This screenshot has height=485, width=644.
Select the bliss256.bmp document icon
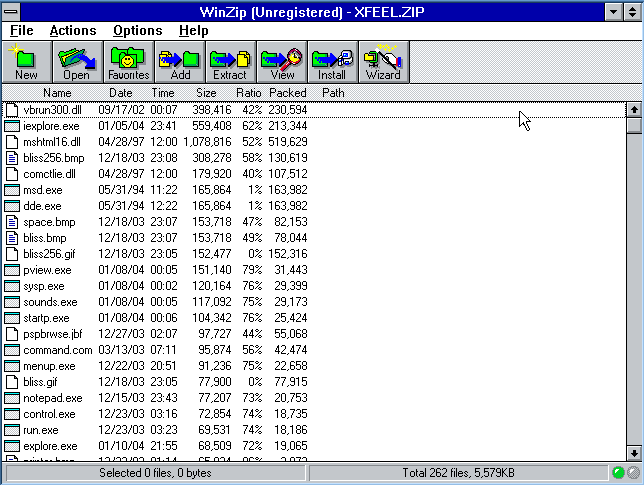click(12, 158)
